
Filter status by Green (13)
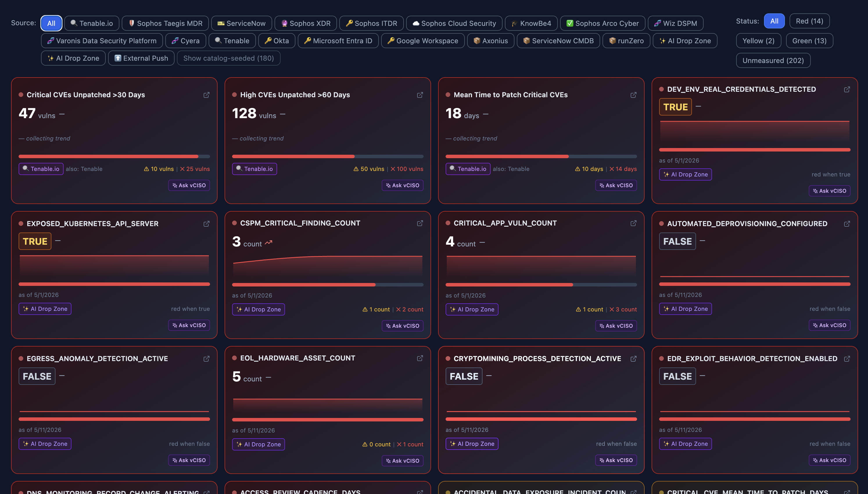point(810,41)
